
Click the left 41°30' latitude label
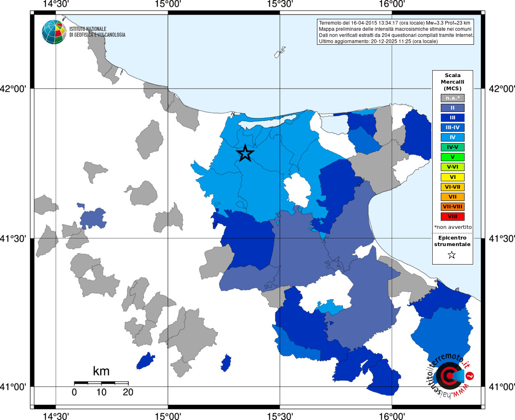pyautogui.click(x=13, y=238)
